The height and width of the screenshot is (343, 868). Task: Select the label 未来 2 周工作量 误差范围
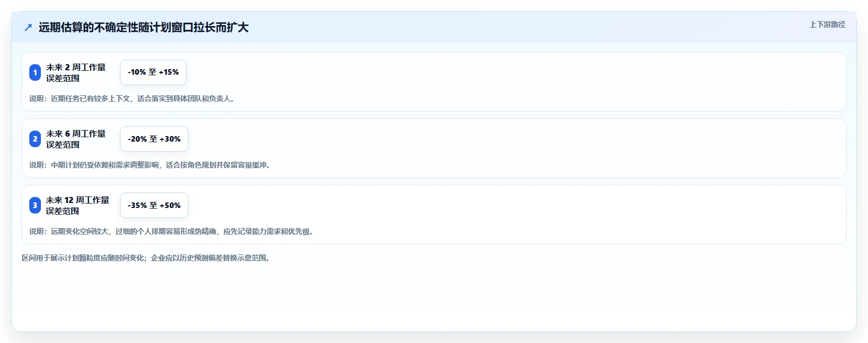(x=76, y=72)
